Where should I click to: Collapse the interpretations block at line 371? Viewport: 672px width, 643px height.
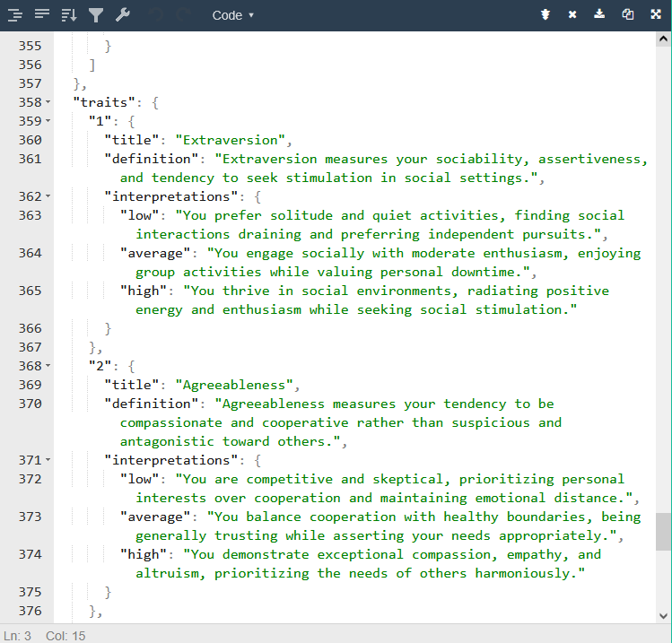(x=48, y=461)
